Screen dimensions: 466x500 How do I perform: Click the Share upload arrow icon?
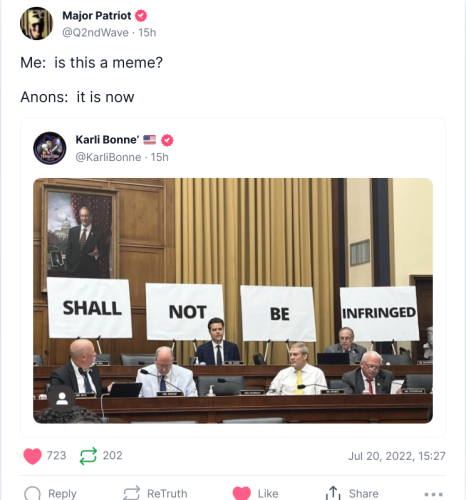tap(333, 493)
